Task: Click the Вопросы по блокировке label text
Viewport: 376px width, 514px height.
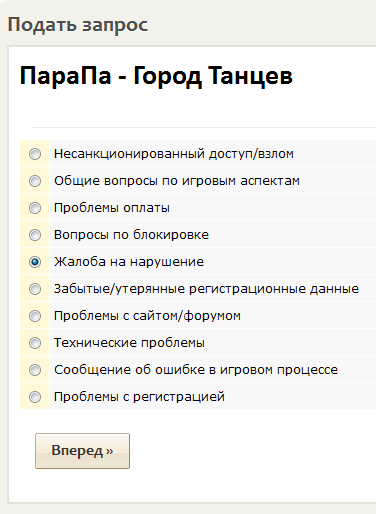Action: click(131, 235)
